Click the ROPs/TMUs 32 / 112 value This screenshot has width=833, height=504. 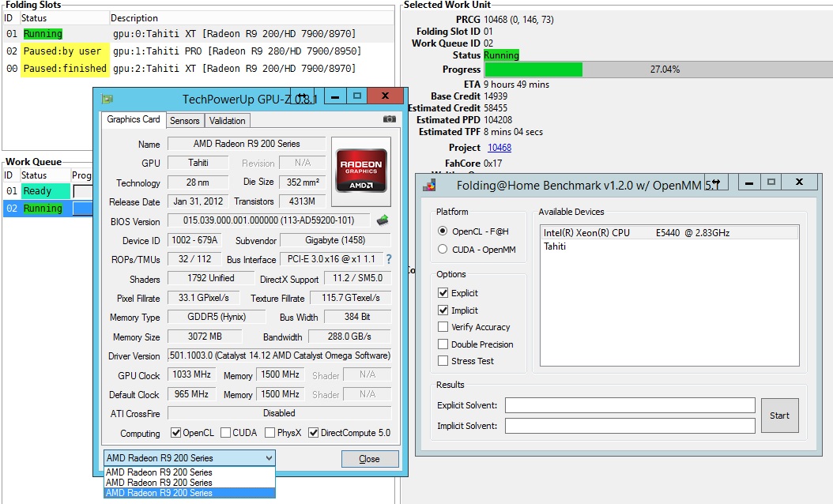pos(194,259)
